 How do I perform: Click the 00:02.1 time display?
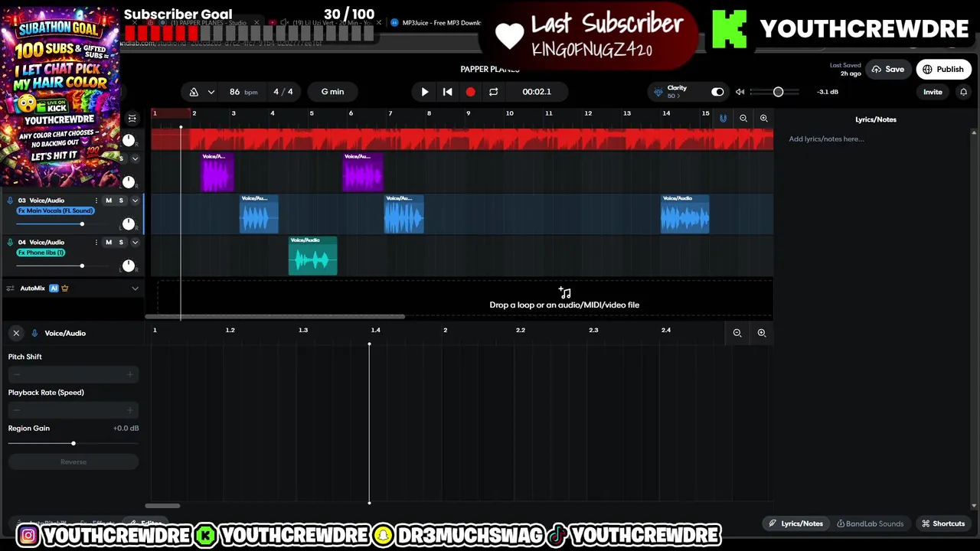click(x=537, y=92)
